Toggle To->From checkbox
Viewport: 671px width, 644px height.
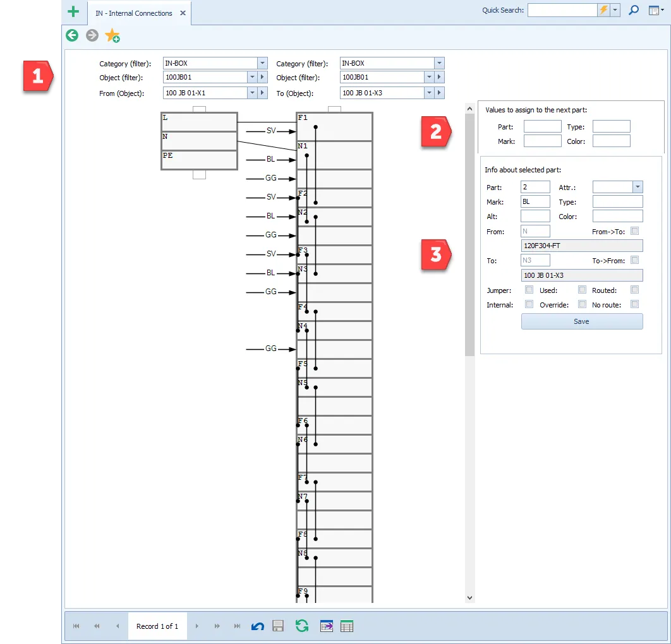click(634, 260)
